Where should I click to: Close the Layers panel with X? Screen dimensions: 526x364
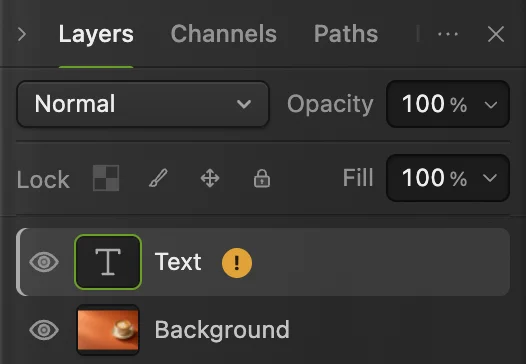tap(496, 34)
